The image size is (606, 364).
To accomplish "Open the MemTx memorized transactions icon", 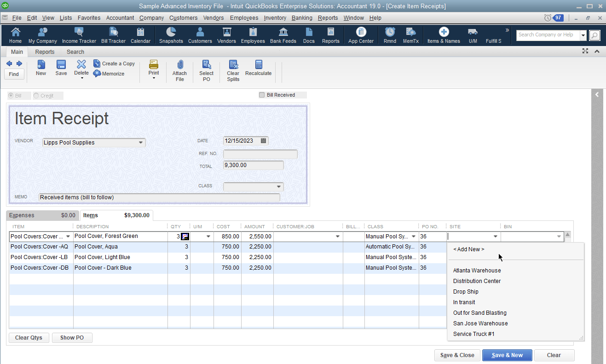I will (x=411, y=35).
